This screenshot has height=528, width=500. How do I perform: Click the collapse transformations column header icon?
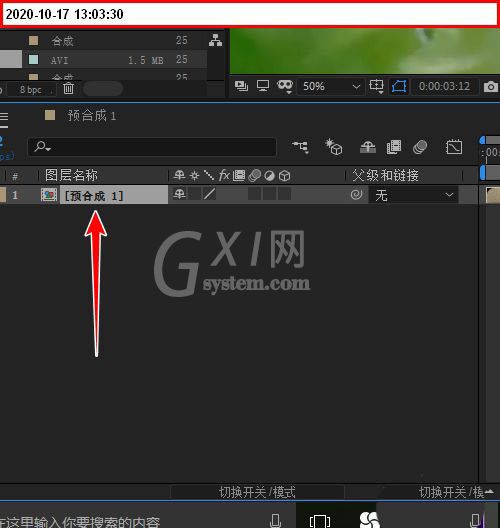click(x=194, y=176)
